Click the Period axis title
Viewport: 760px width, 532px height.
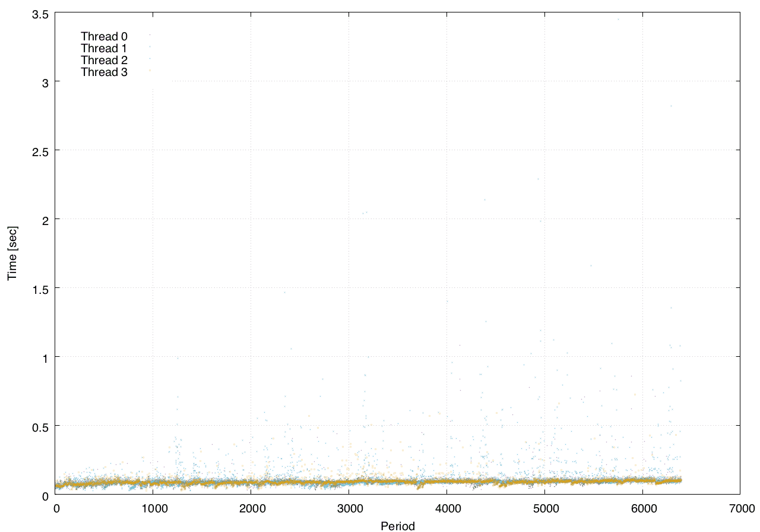coord(397,525)
